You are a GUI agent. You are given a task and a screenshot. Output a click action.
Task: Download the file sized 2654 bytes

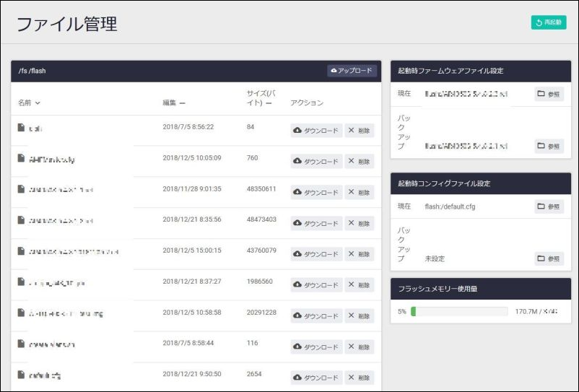pyautogui.click(x=316, y=378)
